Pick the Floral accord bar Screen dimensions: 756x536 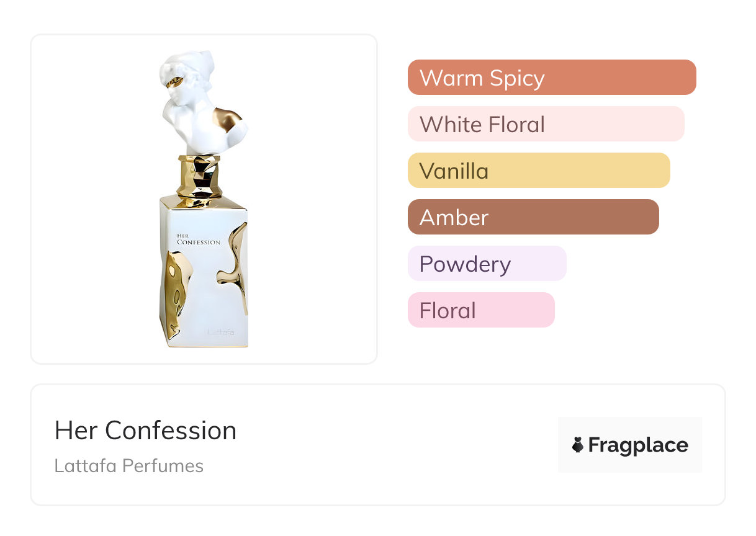480,310
